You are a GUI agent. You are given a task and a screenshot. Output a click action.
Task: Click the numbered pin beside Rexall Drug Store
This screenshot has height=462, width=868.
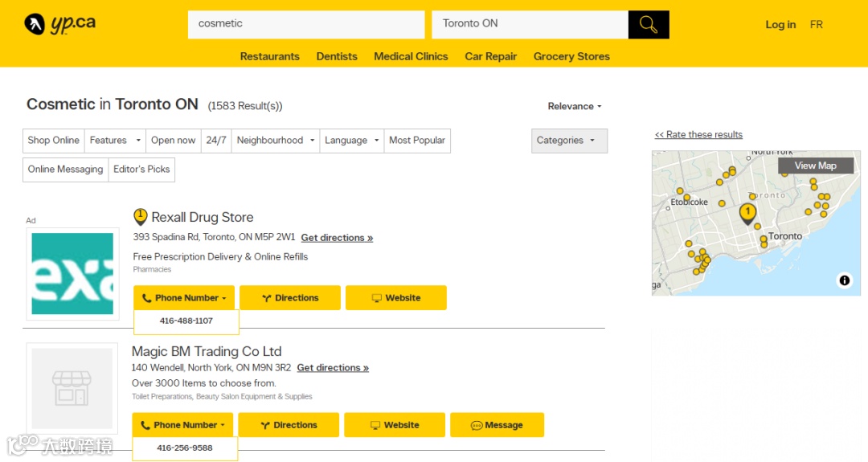coord(140,217)
